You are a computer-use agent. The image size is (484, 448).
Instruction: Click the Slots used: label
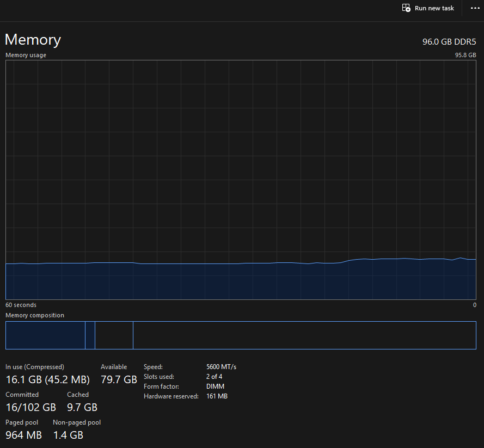pyautogui.click(x=159, y=377)
